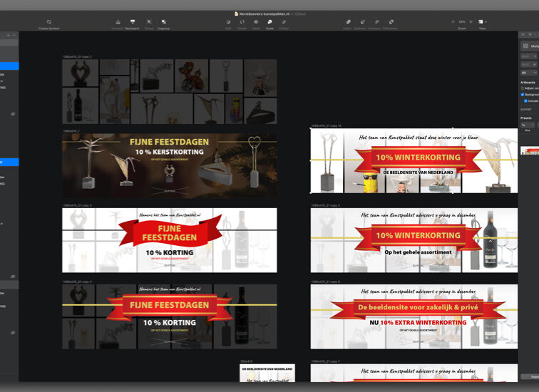Click the artboard icon in inspector header
Image resolution: width=539 pixels, height=392 pixels.
click(x=525, y=46)
